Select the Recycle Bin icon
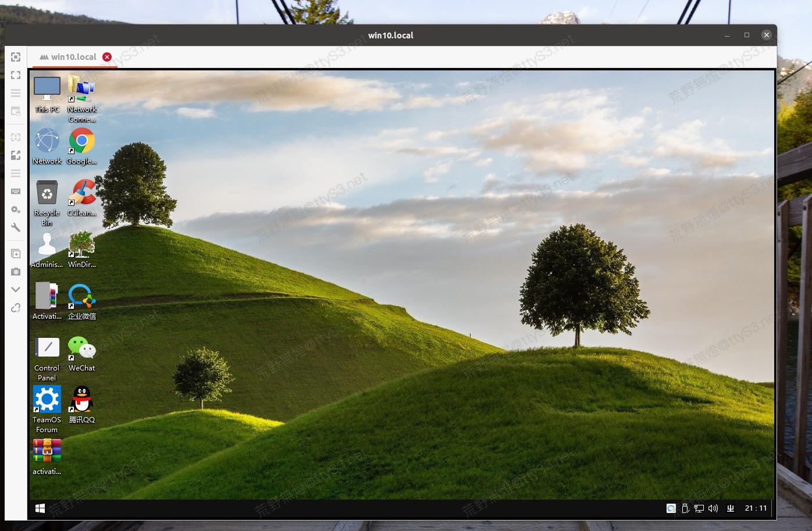 (47, 202)
